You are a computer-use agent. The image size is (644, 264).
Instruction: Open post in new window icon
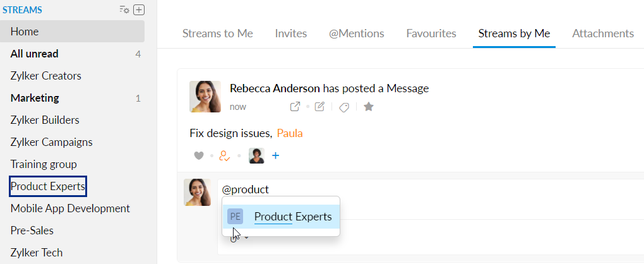[x=295, y=107]
